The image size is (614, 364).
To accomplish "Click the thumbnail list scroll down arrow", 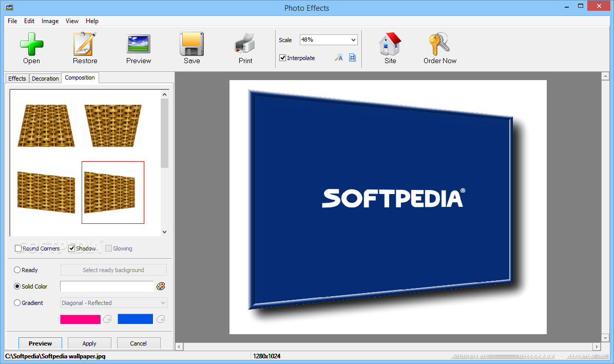I will 164,232.
